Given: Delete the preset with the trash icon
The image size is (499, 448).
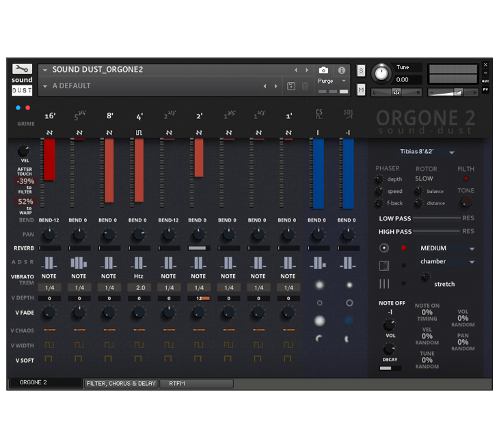Looking at the screenshot, I should pos(305,86).
